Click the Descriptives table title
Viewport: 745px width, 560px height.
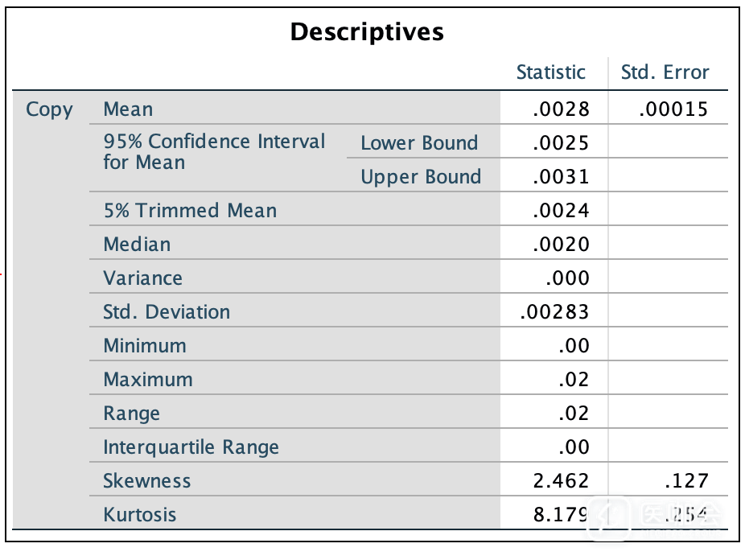point(367,32)
